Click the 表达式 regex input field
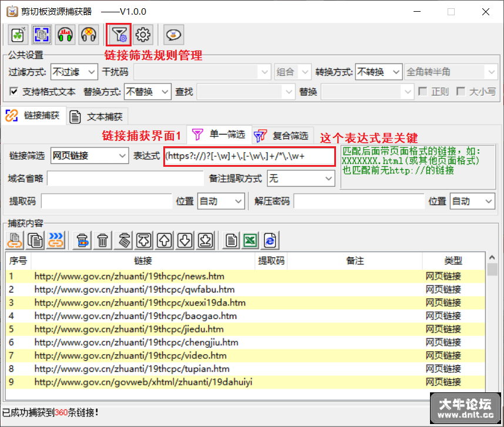 250,156
